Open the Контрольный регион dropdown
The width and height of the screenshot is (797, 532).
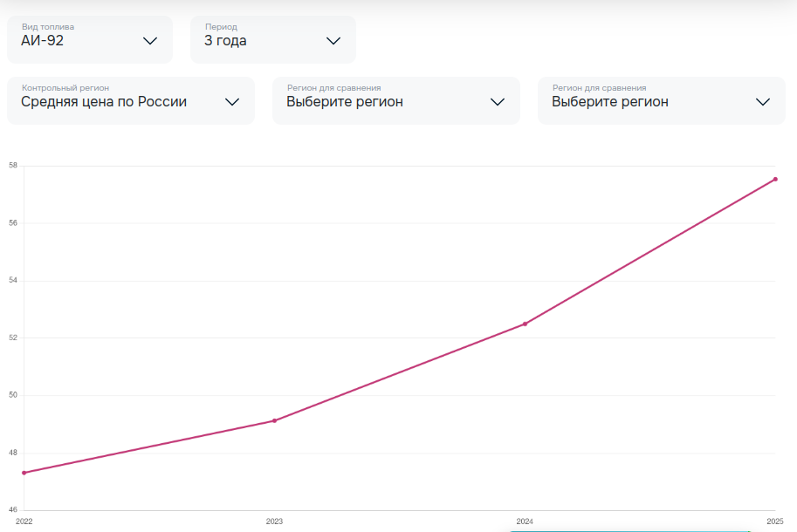[131, 100]
